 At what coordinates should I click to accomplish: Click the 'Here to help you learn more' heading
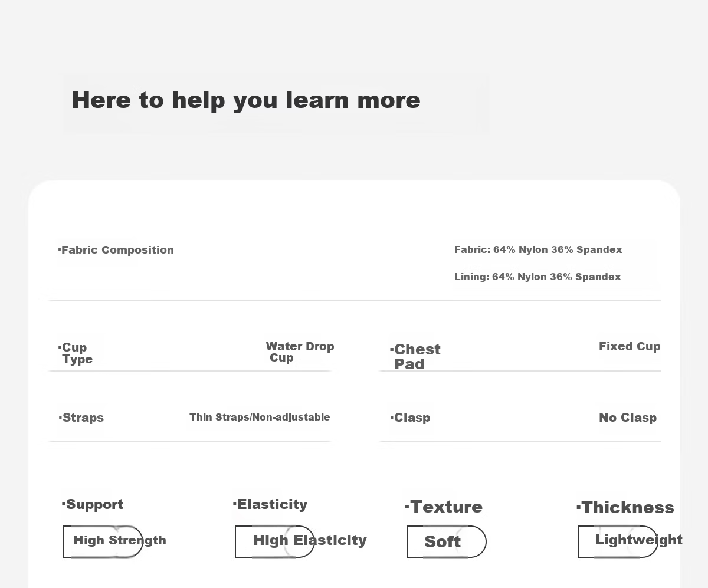click(246, 100)
